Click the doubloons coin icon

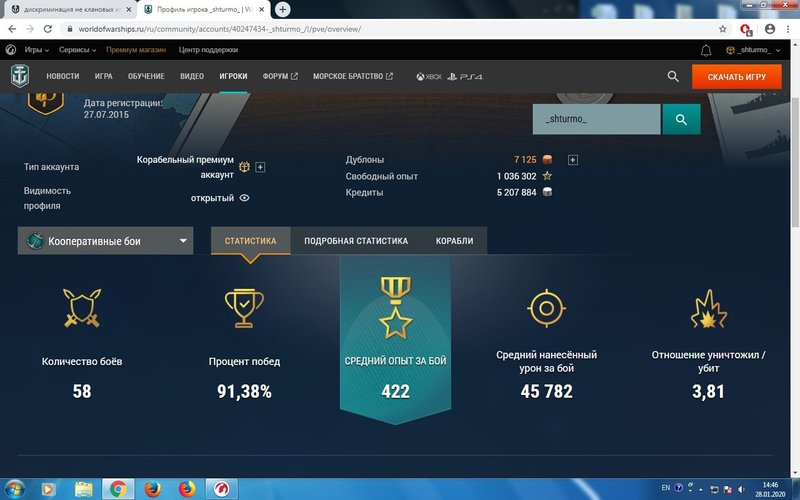point(547,160)
